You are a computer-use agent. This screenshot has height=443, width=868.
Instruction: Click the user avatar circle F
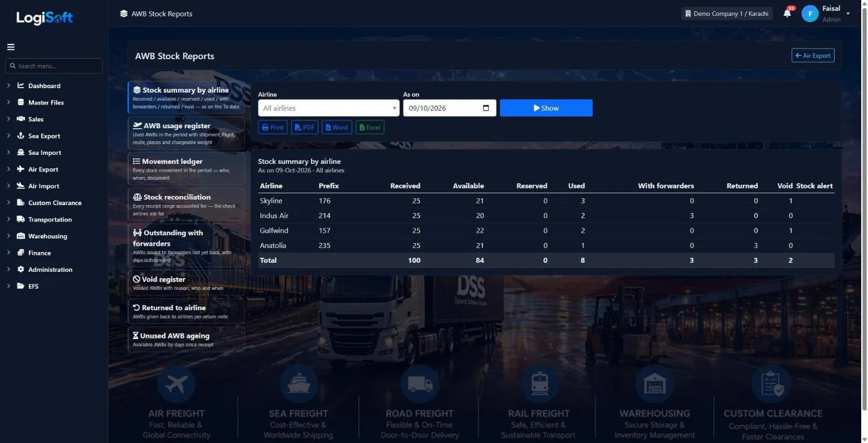(810, 14)
